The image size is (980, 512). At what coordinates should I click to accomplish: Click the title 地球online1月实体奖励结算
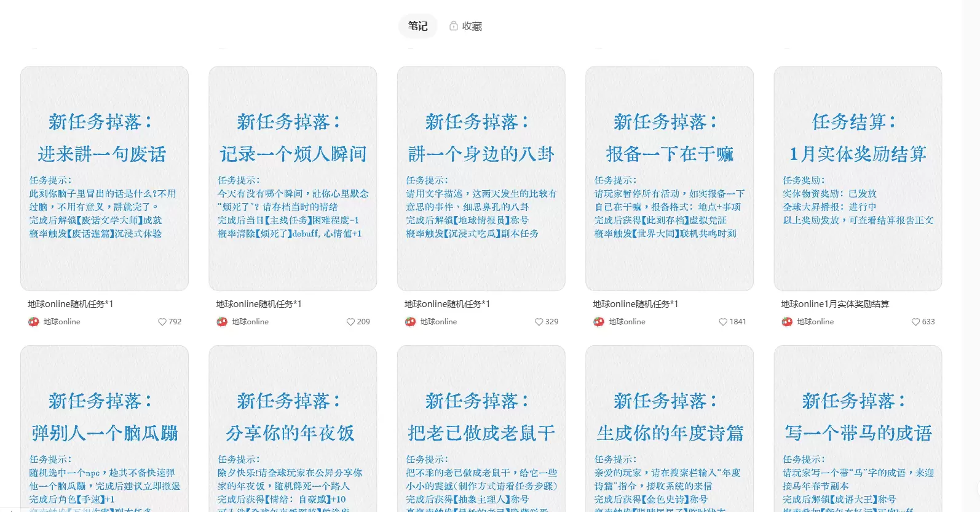tap(835, 304)
